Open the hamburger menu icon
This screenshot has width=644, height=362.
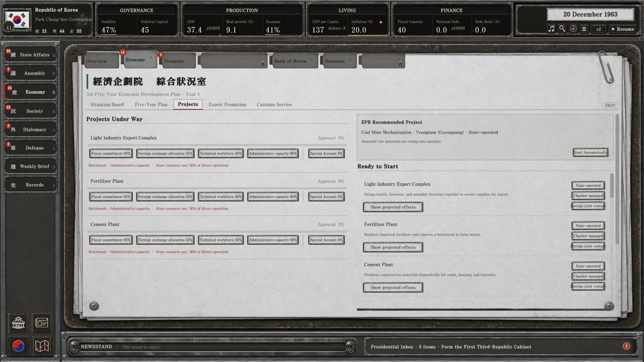click(x=584, y=29)
